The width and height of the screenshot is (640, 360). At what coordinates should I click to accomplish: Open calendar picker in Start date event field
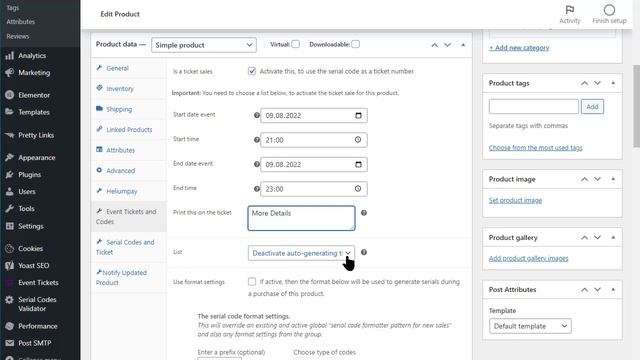pyautogui.click(x=358, y=116)
